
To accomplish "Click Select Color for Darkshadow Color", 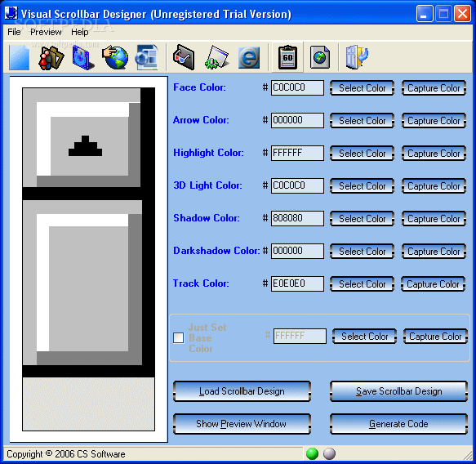I will [362, 252].
